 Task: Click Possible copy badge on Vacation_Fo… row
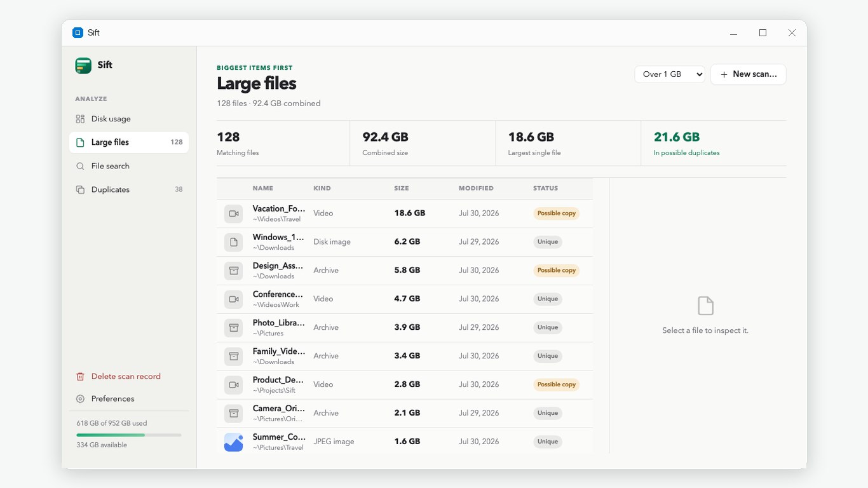(557, 213)
